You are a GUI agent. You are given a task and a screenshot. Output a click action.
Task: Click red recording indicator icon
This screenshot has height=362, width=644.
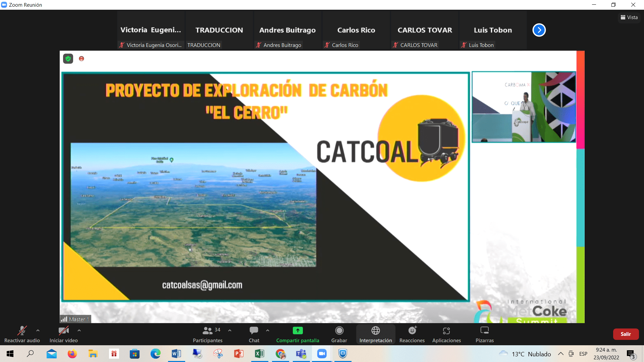[x=82, y=59]
